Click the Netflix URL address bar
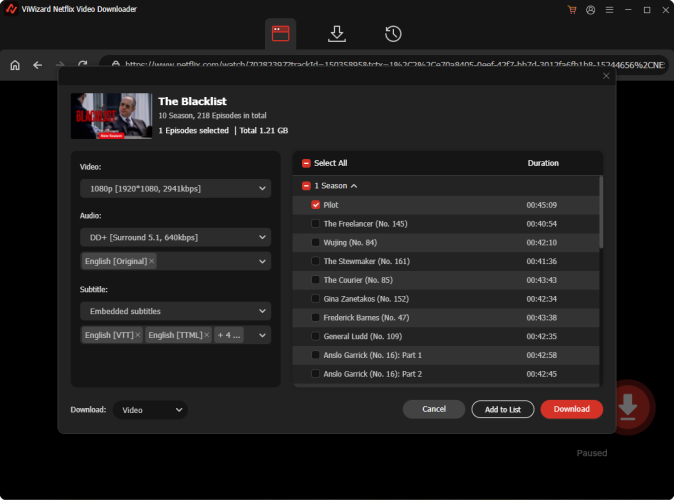 point(384,64)
